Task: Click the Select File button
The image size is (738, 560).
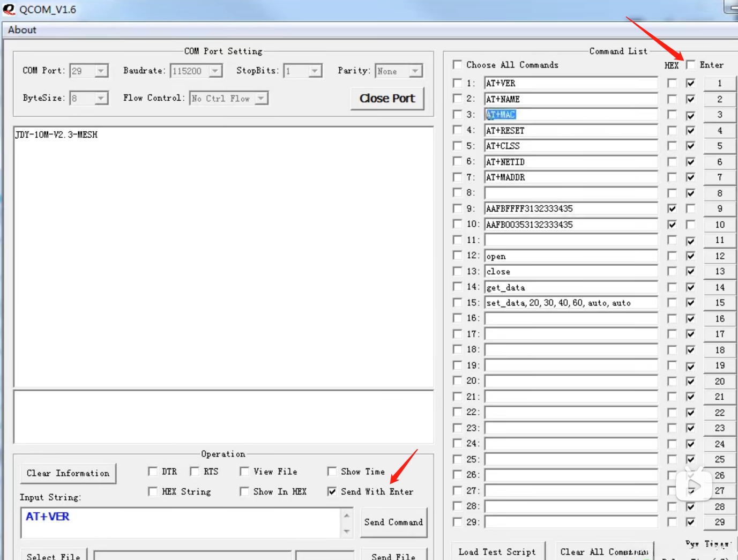Action: [54, 555]
